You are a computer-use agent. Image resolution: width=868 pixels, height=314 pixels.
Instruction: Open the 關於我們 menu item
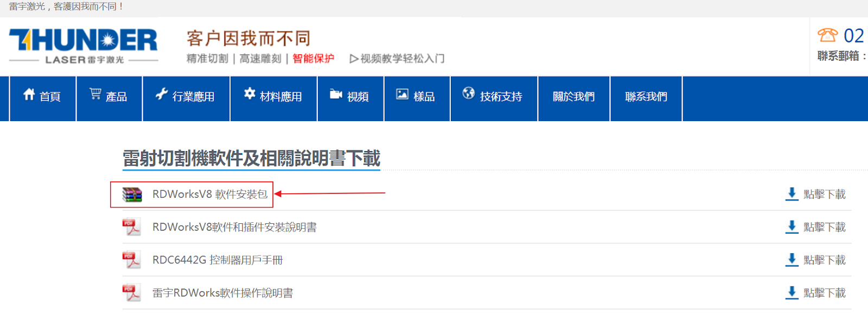tap(574, 98)
